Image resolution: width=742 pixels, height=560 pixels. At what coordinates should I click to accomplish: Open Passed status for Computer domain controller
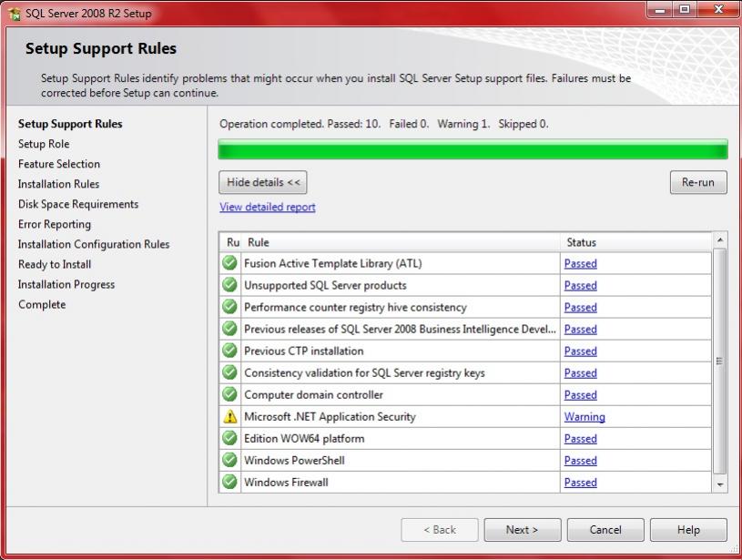581,395
